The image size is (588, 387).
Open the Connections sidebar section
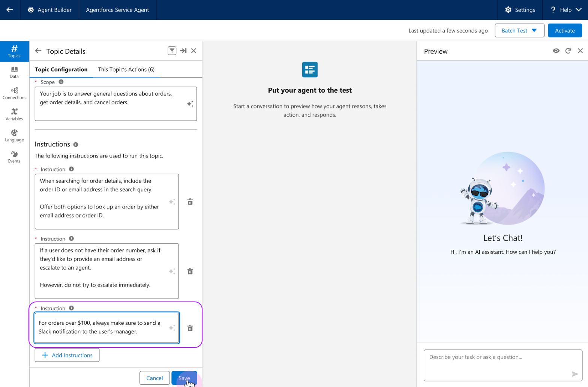[14, 93]
